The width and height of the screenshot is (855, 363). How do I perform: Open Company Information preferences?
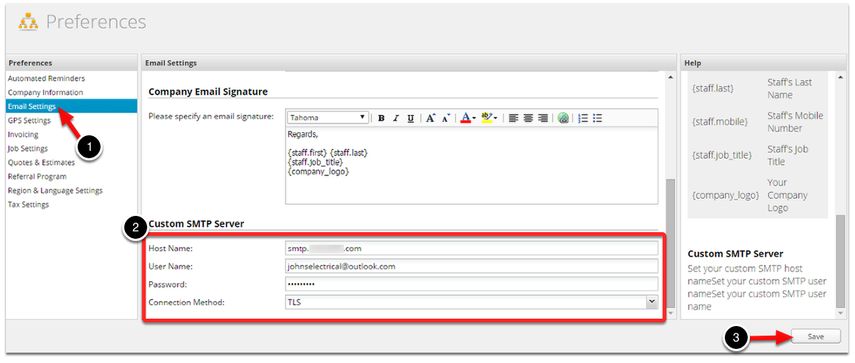click(45, 93)
